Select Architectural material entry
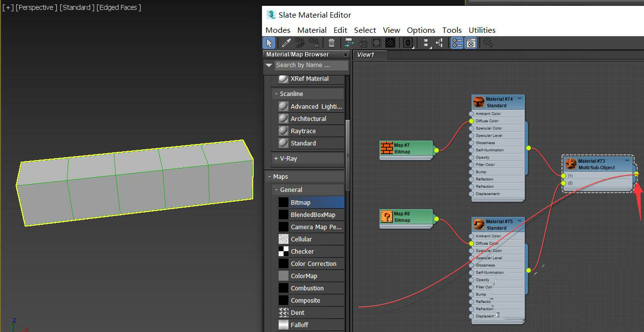Screen dimensions: 644x332 pos(310,119)
